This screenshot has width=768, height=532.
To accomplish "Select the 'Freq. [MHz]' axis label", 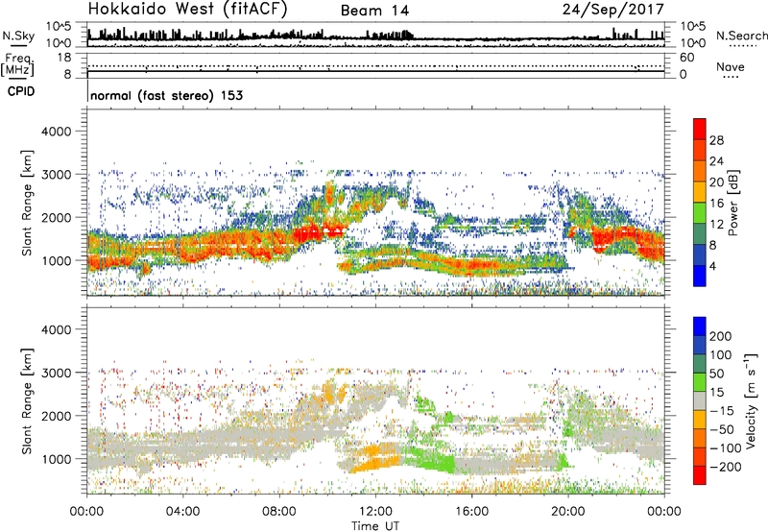I will tap(17, 65).
